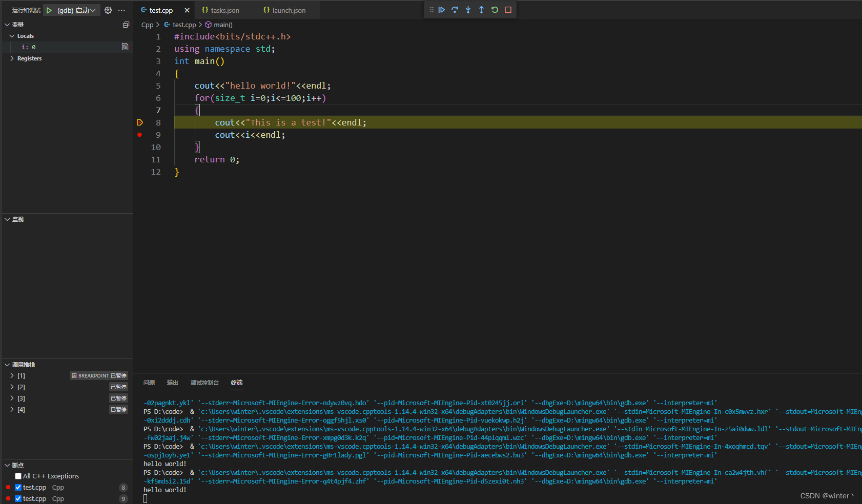Click BREAKPOINT 已暂停 status badge
862x504 pixels.
[x=99, y=376]
